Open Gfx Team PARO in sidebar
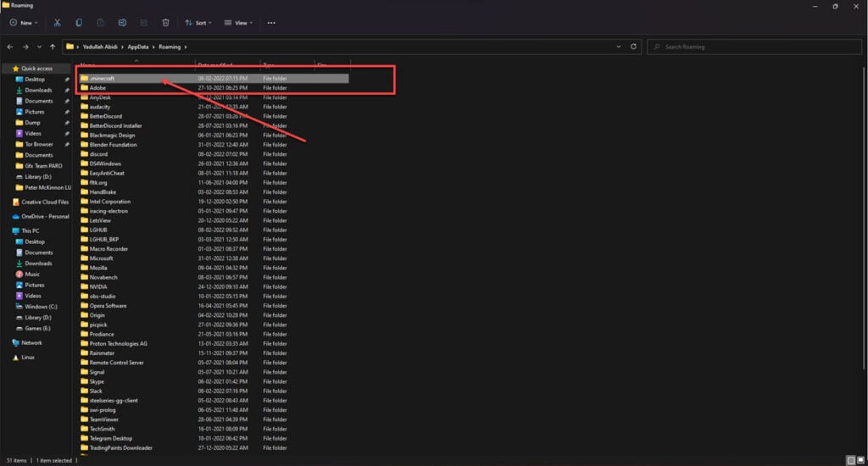Screen dimensions: 868x466 tap(43, 166)
